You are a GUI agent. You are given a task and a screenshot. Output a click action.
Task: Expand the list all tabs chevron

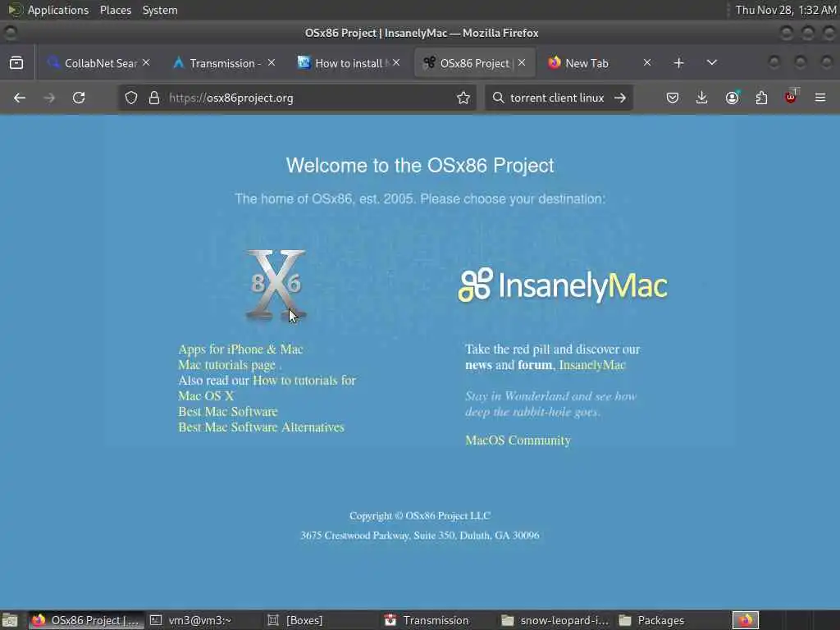[711, 62]
